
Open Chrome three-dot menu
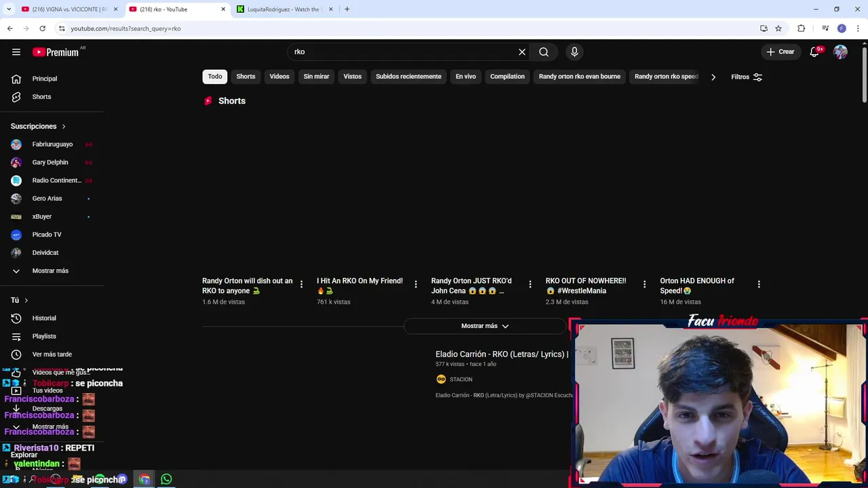coord(859,28)
